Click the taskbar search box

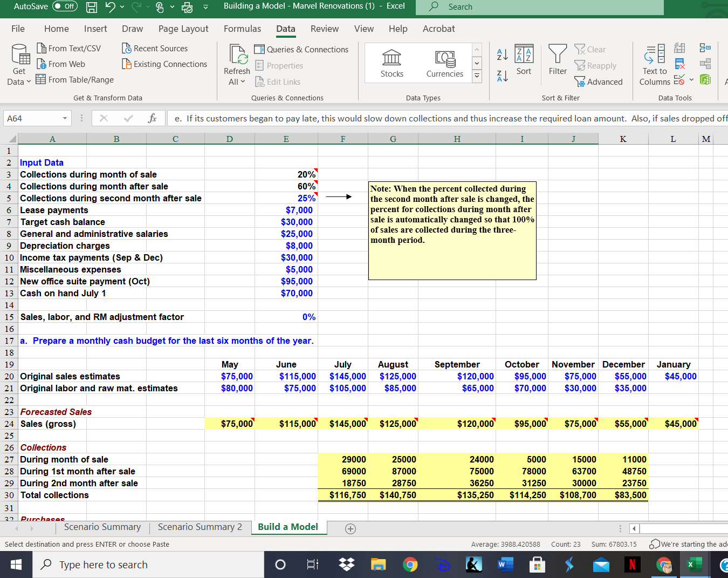148,565
